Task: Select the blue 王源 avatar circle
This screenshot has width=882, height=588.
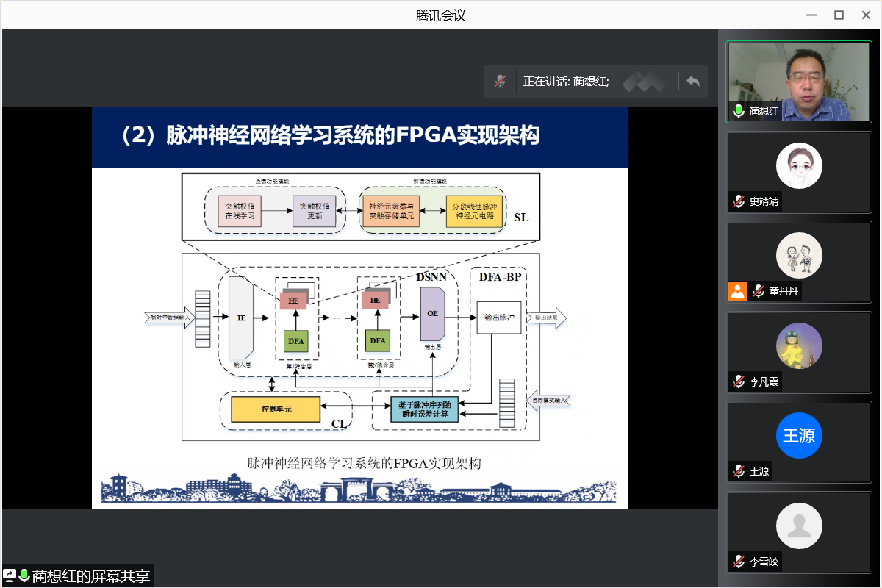Action: (x=799, y=436)
